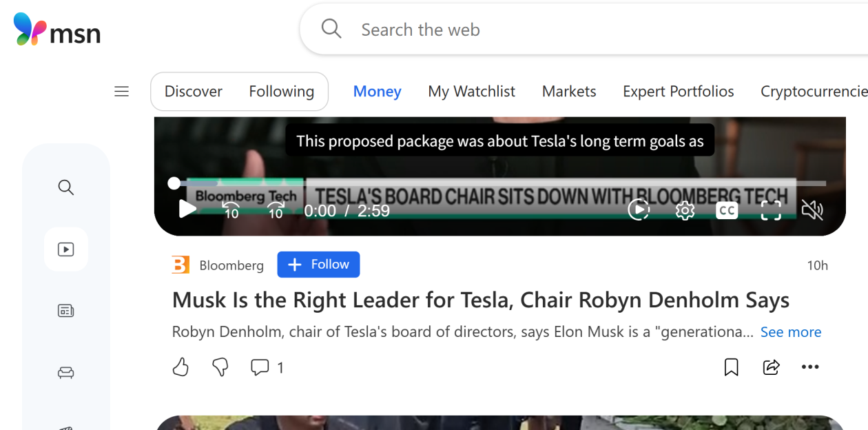Switch to the Markets tab
This screenshot has height=430, width=868.
click(x=569, y=92)
